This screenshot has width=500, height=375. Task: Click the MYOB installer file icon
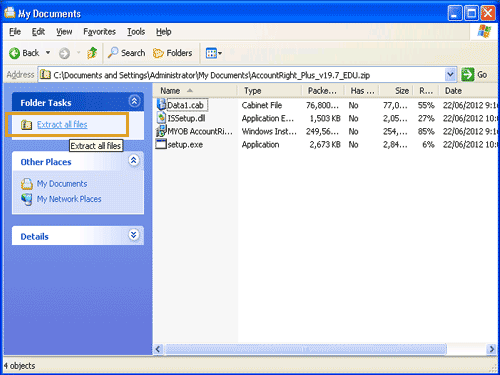(161, 131)
